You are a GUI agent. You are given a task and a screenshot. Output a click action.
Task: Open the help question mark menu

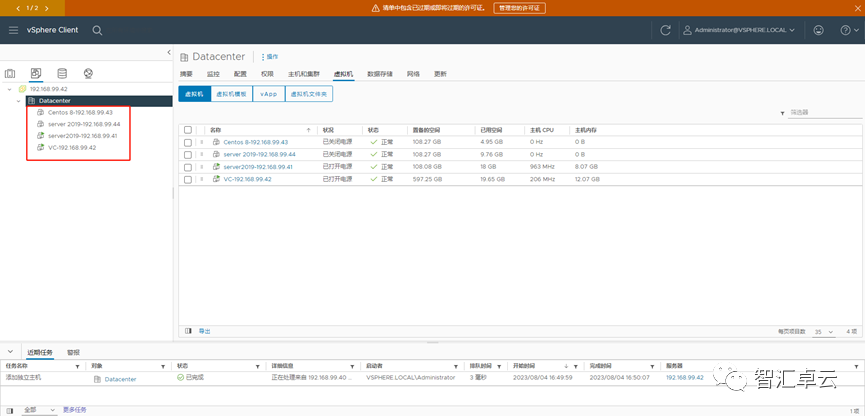(x=848, y=30)
